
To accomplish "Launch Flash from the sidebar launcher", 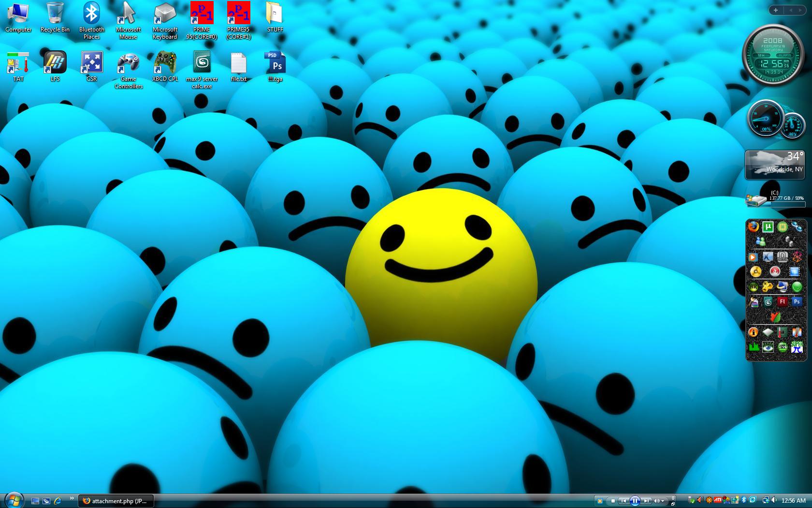I will (x=783, y=302).
